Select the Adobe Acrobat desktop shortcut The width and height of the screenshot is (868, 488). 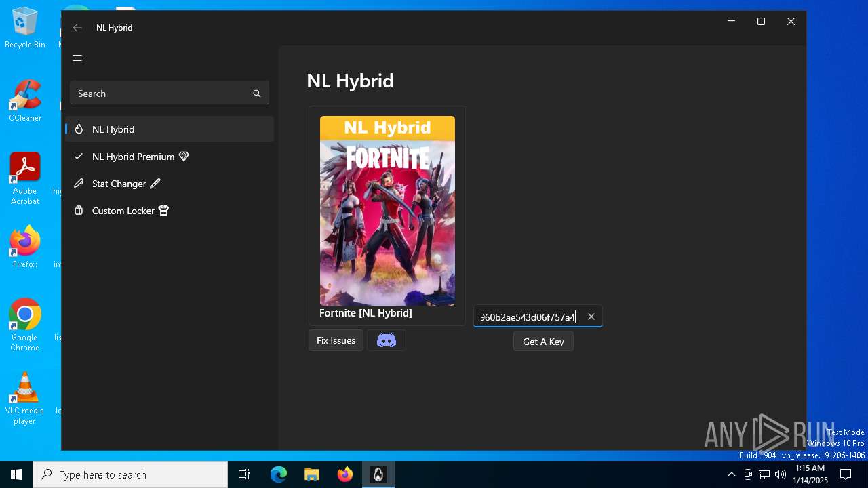pyautogui.click(x=25, y=179)
